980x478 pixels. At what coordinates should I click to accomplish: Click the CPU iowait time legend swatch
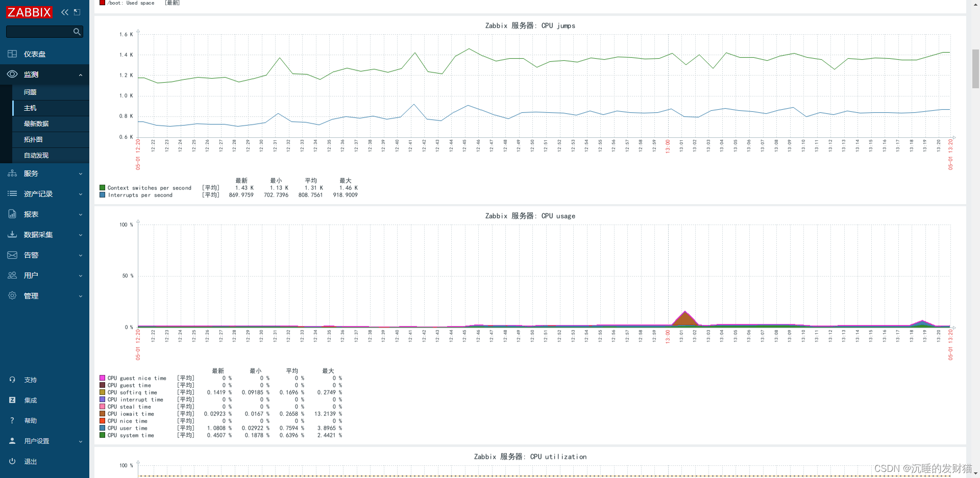(x=103, y=414)
